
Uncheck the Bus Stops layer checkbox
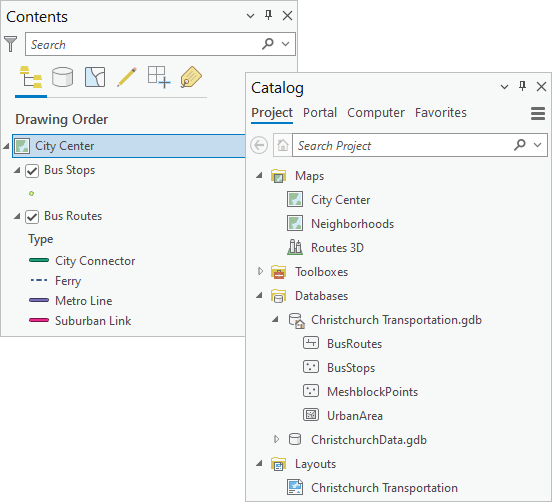(32, 171)
